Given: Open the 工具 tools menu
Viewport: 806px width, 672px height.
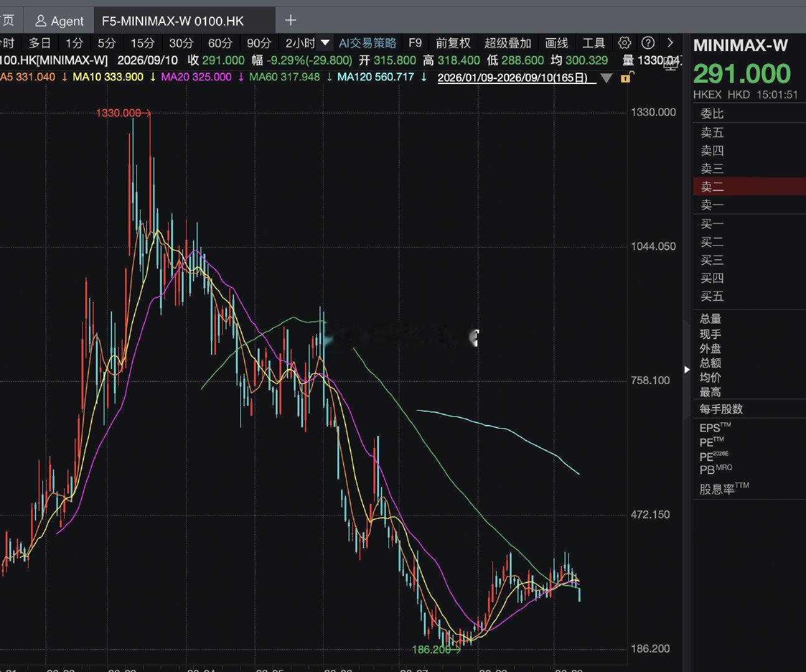Looking at the screenshot, I should click(594, 43).
